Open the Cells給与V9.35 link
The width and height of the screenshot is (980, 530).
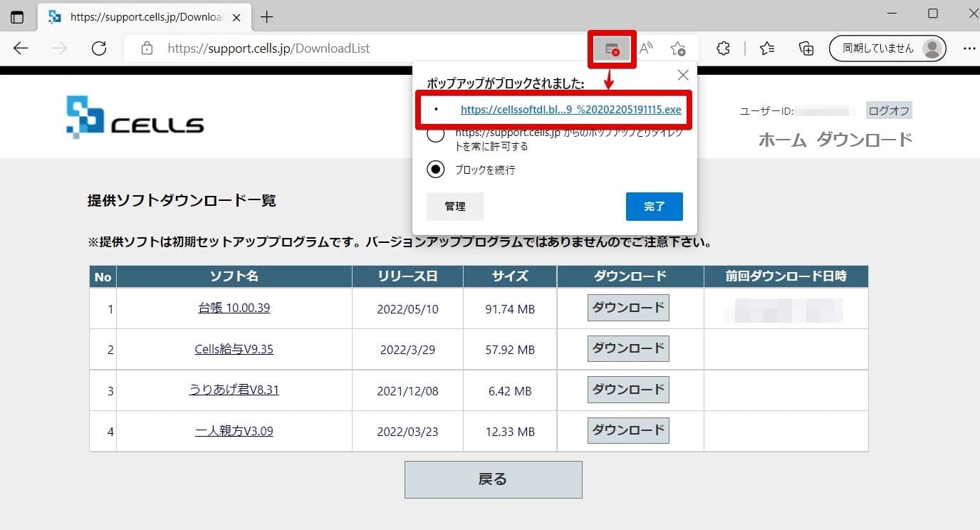click(x=234, y=350)
